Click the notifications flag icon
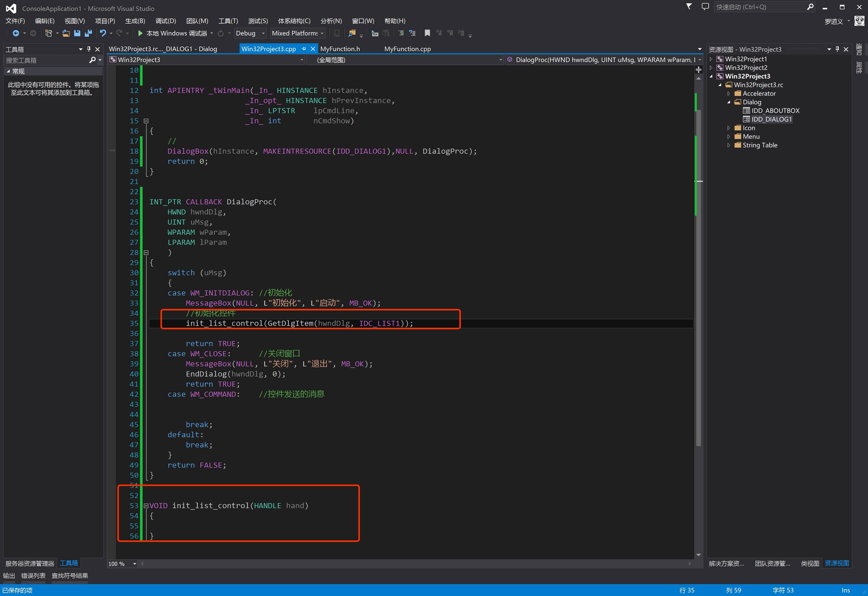Screen dimensions: 868x596 [689, 7]
